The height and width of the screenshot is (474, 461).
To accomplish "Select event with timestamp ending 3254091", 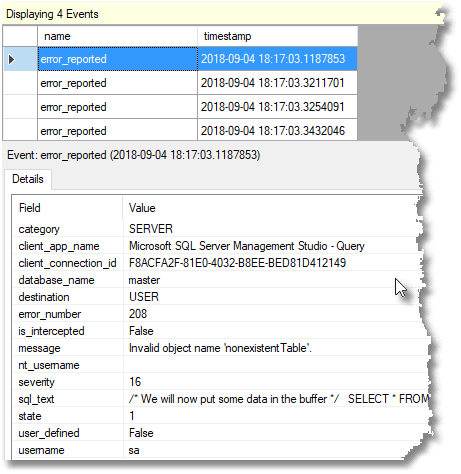I will pyautogui.click(x=197, y=107).
